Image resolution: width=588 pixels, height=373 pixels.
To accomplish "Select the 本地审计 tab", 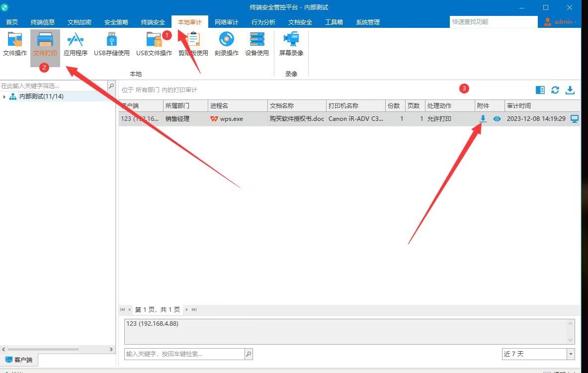I will point(190,22).
